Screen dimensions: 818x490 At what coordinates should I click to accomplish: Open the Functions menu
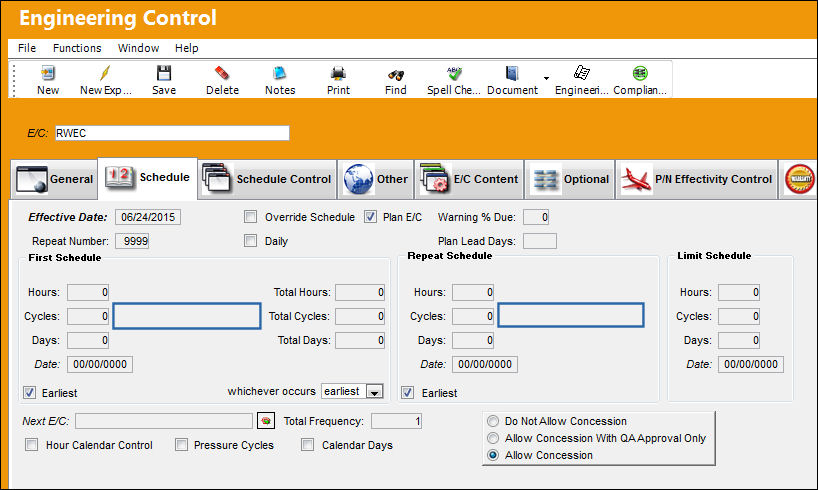[77, 48]
